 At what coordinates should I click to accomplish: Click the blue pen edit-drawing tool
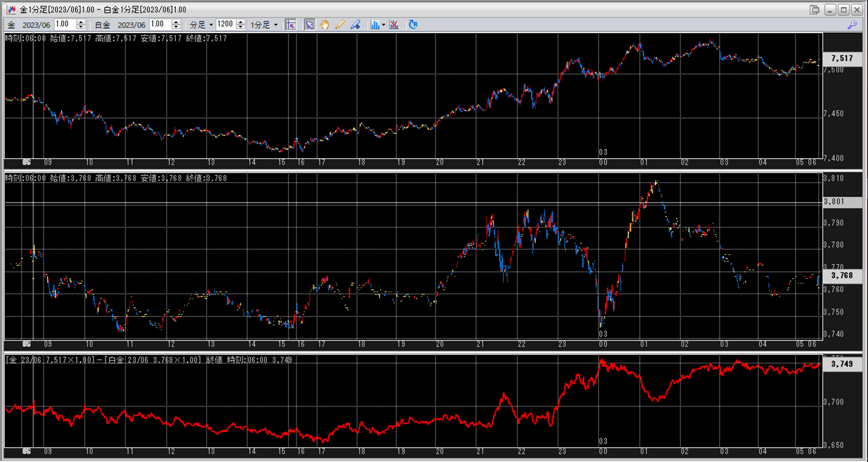(355, 25)
